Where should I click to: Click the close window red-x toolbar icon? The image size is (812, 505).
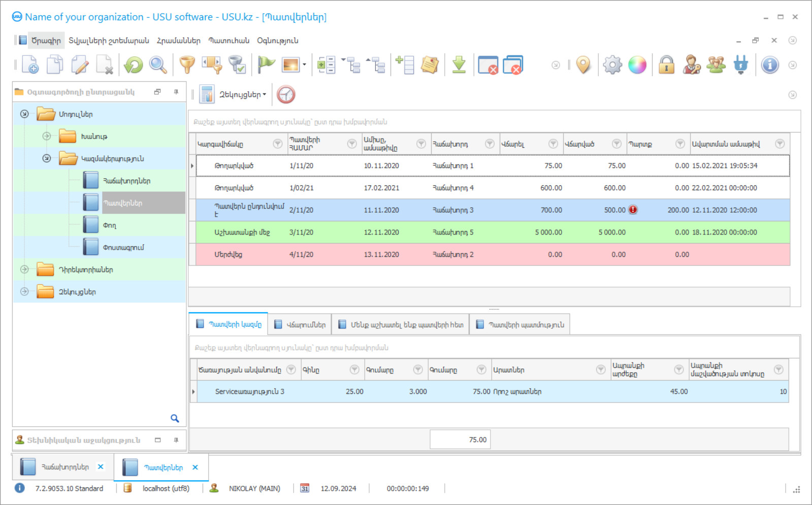click(488, 65)
